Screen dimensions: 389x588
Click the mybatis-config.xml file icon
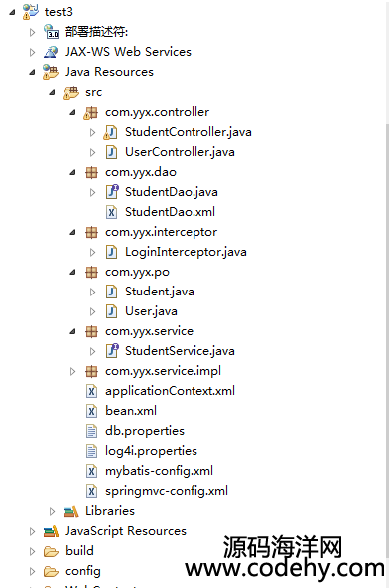[91, 471]
